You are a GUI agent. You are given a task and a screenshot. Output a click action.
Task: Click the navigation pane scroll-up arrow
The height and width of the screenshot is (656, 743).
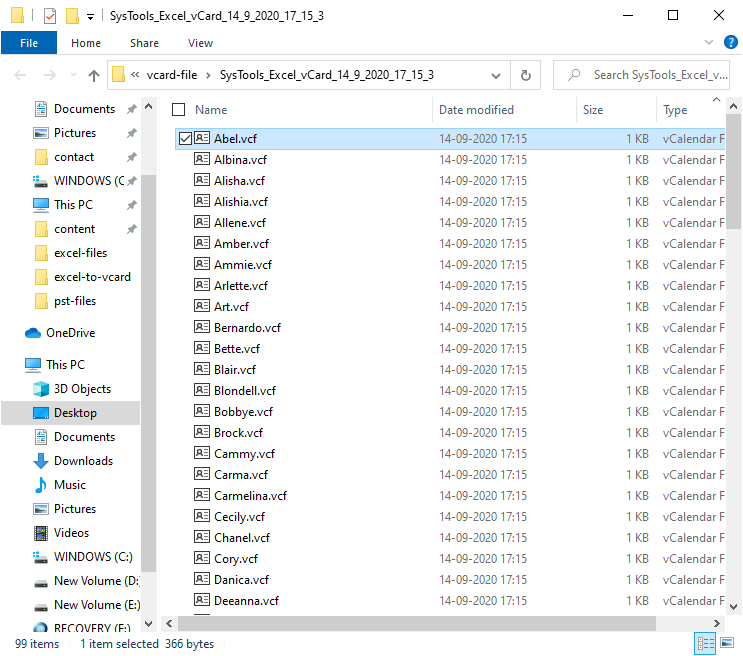pyautogui.click(x=148, y=106)
